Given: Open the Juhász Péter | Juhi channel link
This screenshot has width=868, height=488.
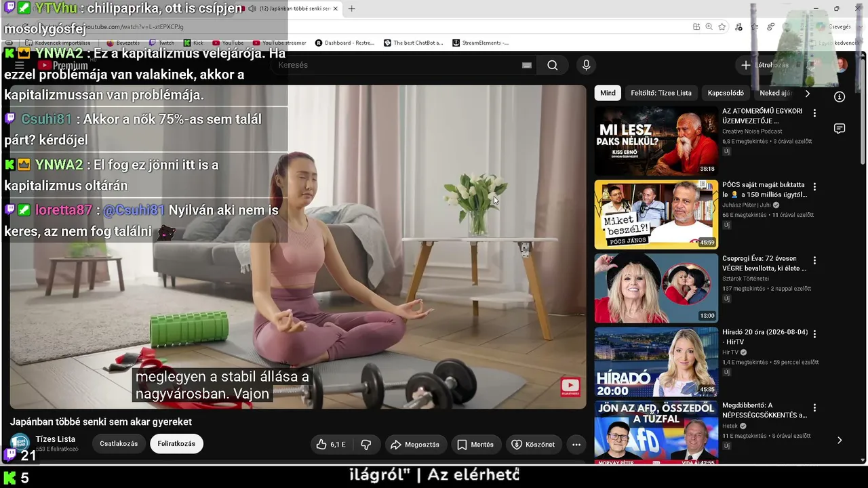Looking at the screenshot, I should pos(747,205).
